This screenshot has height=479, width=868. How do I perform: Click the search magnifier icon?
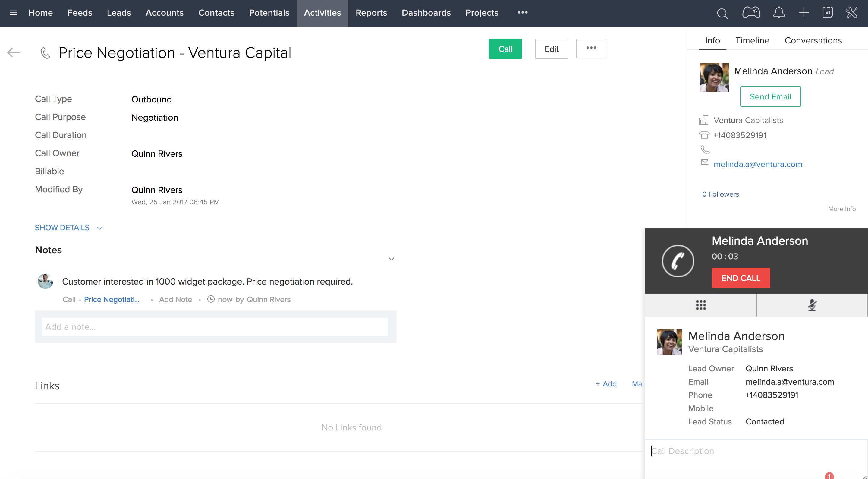[x=722, y=14]
